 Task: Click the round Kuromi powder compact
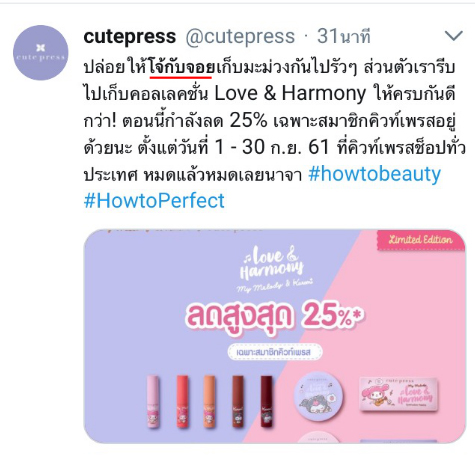(x=318, y=396)
